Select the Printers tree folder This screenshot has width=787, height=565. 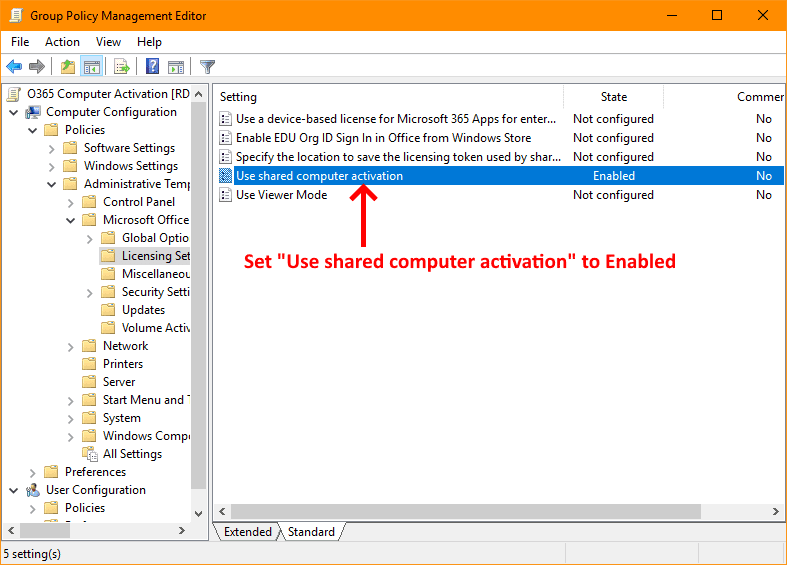coord(113,364)
